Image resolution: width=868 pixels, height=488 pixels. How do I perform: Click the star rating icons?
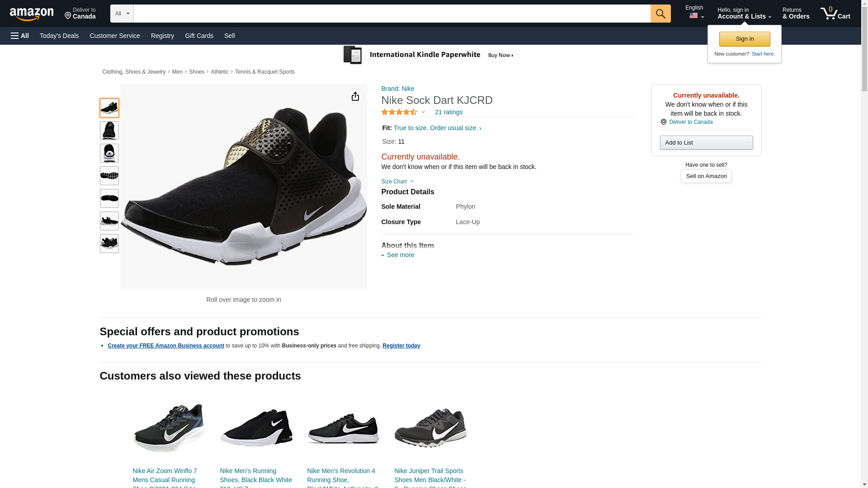(399, 112)
